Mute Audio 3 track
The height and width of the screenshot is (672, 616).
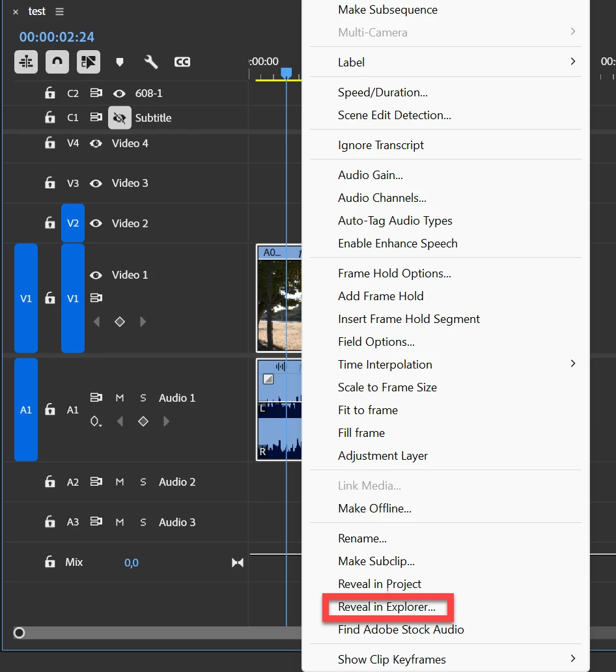(x=120, y=522)
